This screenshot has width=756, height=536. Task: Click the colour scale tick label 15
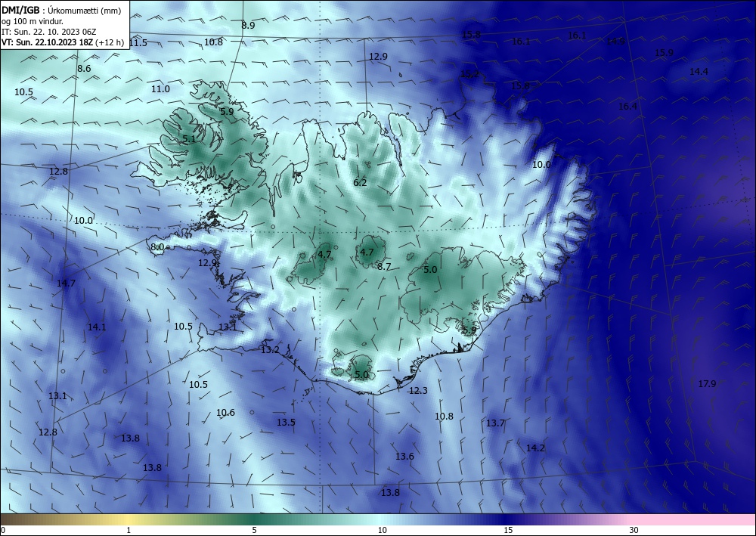tap(508, 531)
